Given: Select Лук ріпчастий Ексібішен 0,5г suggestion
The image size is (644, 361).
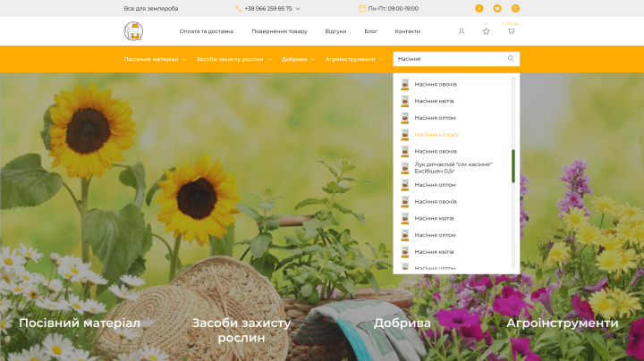Looking at the screenshot, I should 453,168.
